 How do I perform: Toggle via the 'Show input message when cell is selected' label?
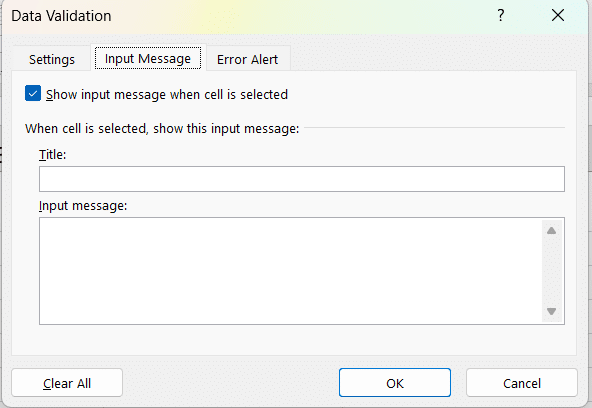167,94
